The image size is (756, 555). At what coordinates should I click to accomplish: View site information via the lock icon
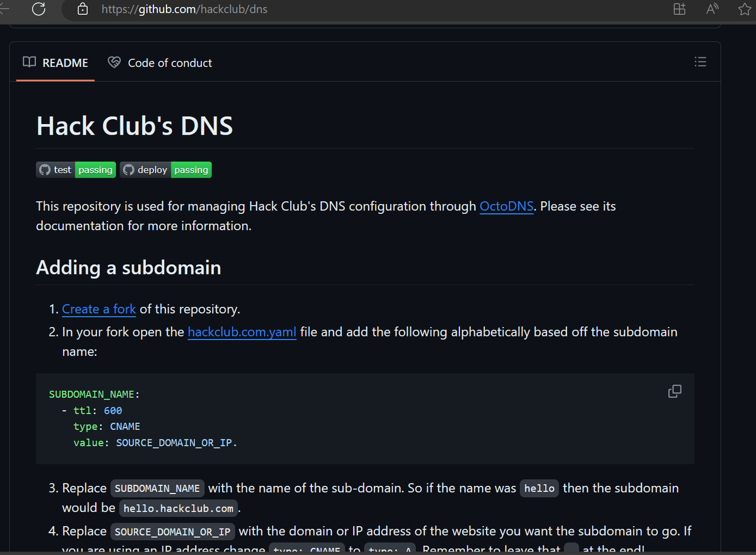(83, 9)
